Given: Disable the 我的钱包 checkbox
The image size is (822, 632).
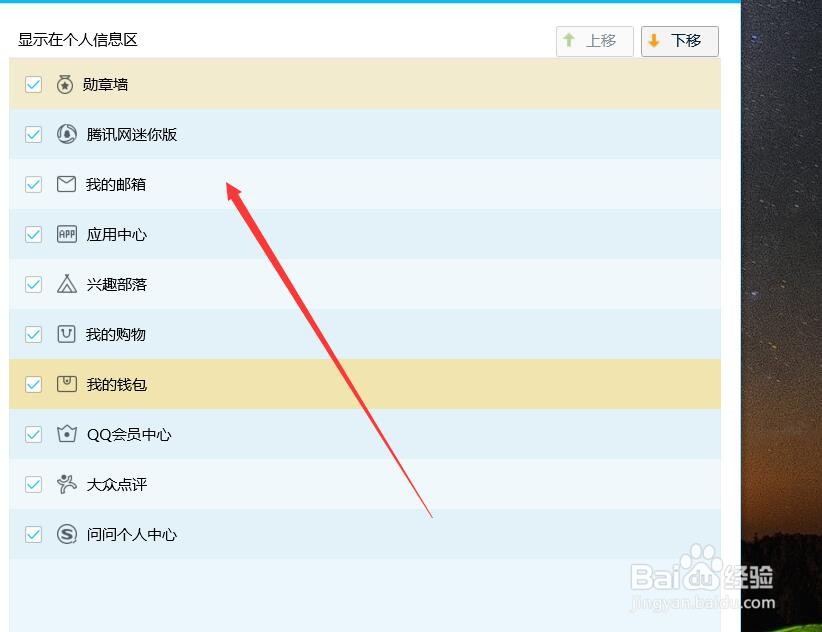Looking at the screenshot, I should (34, 384).
